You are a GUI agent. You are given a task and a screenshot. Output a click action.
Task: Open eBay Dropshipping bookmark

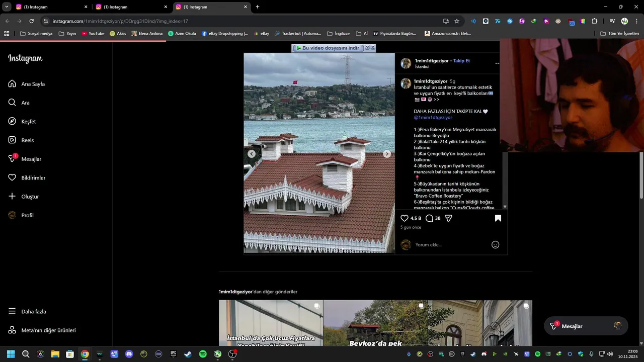point(224,34)
